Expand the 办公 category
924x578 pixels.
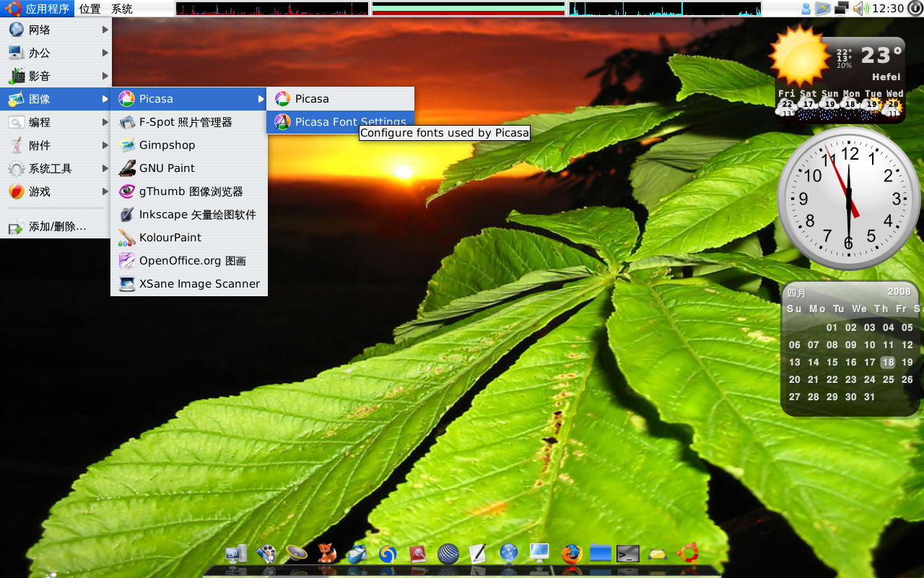point(56,53)
